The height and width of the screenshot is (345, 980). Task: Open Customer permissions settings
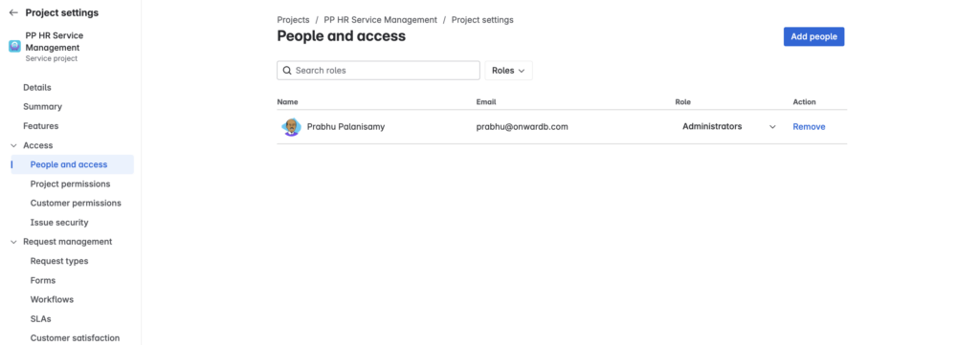coord(76,204)
